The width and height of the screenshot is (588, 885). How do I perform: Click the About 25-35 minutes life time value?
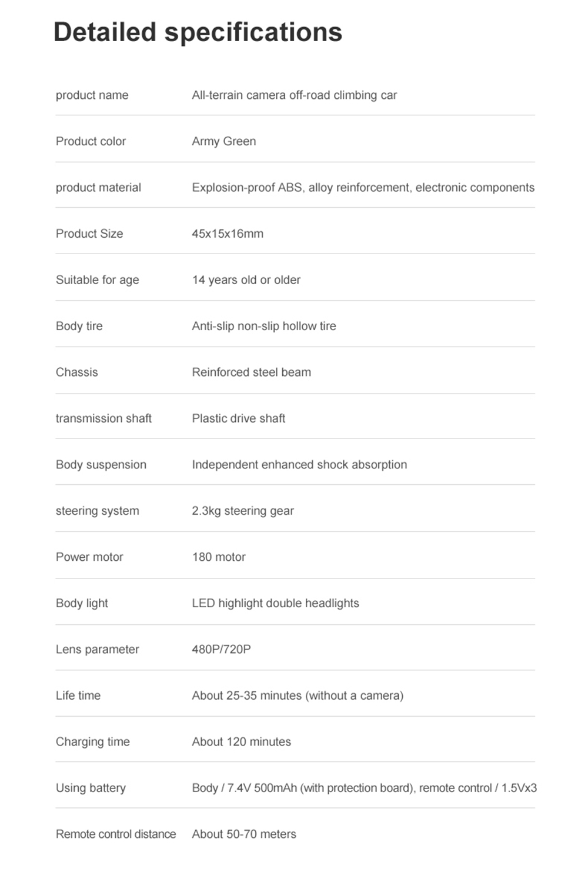click(x=298, y=696)
